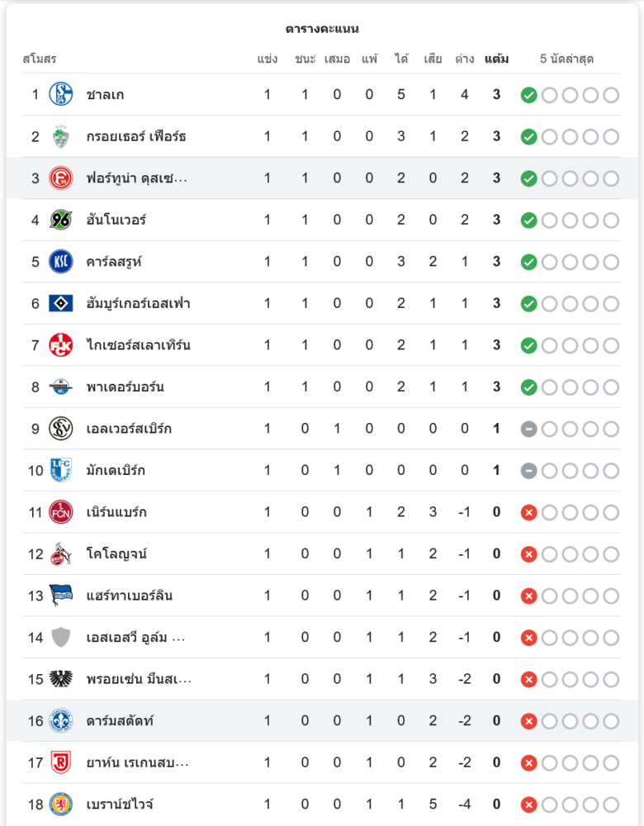Click the Hamburger SV diamond logo
The height and width of the screenshot is (826, 644).
tap(61, 303)
